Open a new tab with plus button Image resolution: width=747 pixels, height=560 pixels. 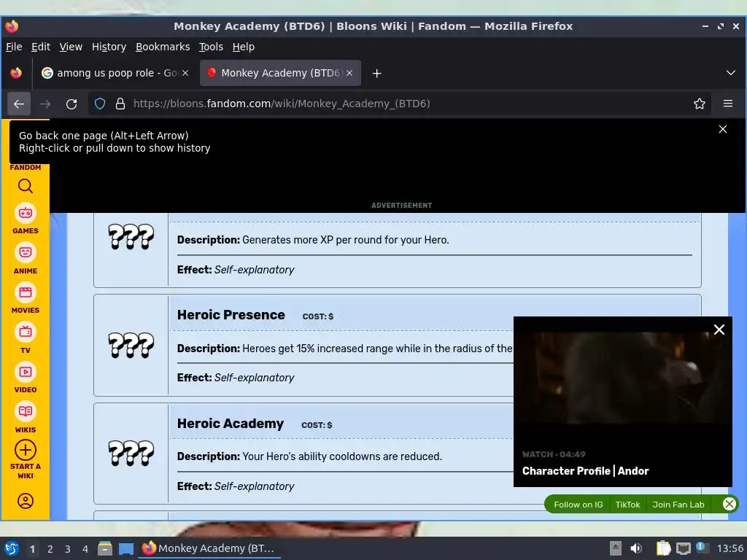coord(377,74)
